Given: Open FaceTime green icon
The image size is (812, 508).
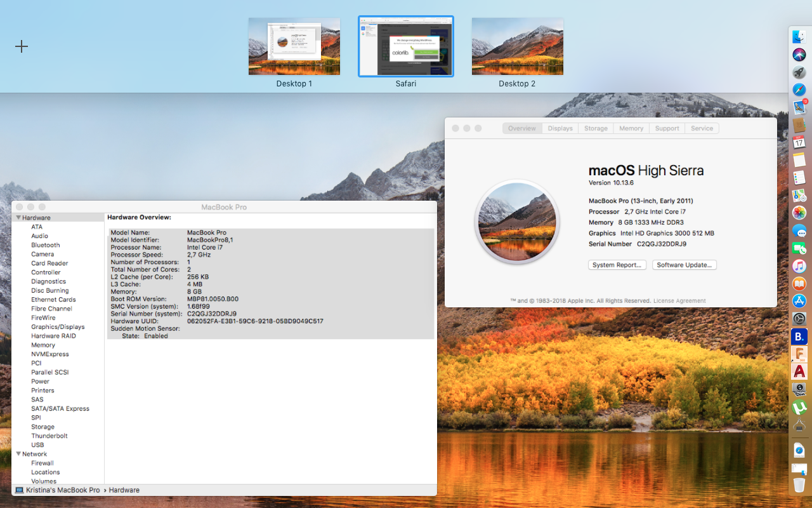Looking at the screenshot, I should 799,248.
